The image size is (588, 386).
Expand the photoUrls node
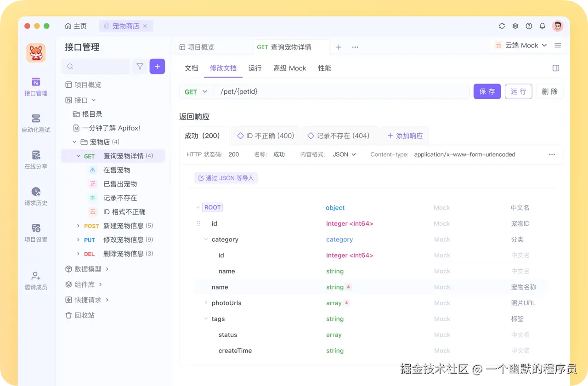click(x=205, y=303)
